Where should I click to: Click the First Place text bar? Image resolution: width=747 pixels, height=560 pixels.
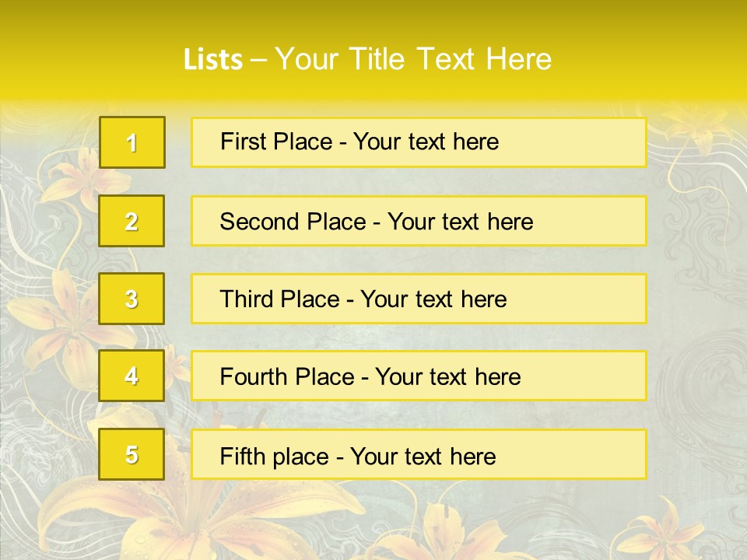tap(419, 142)
